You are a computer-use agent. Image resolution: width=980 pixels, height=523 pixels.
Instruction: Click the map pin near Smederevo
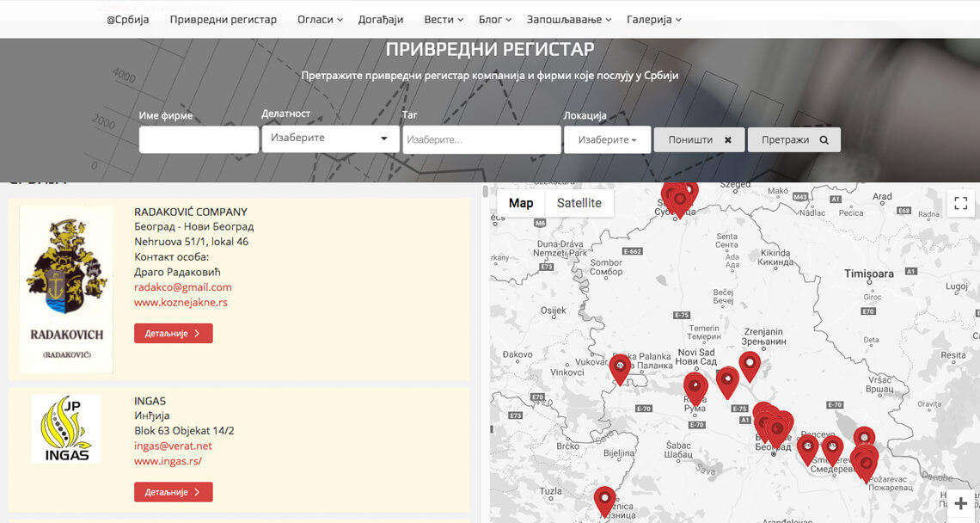(832, 451)
